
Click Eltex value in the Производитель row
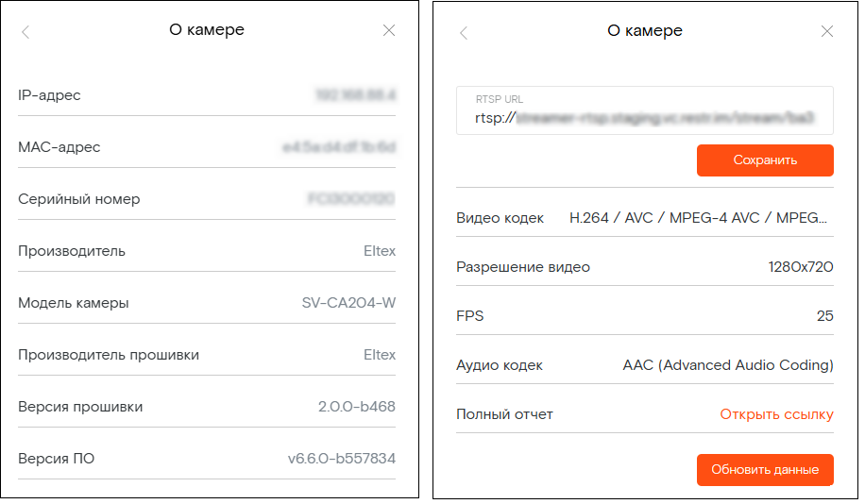click(380, 251)
